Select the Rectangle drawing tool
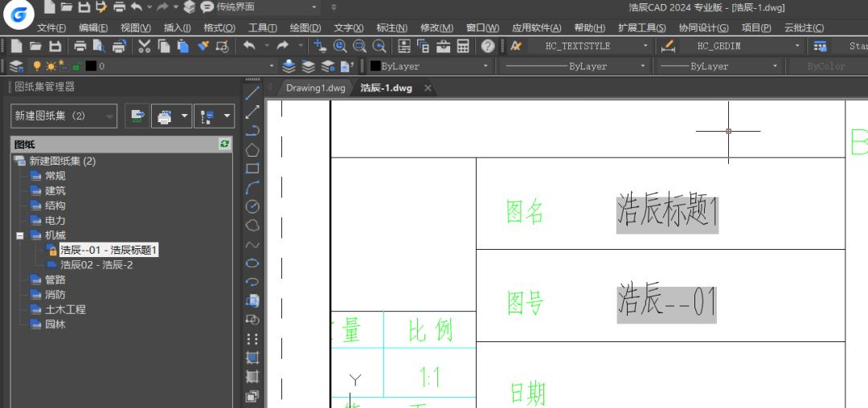The width and height of the screenshot is (868, 408). (x=252, y=168)
